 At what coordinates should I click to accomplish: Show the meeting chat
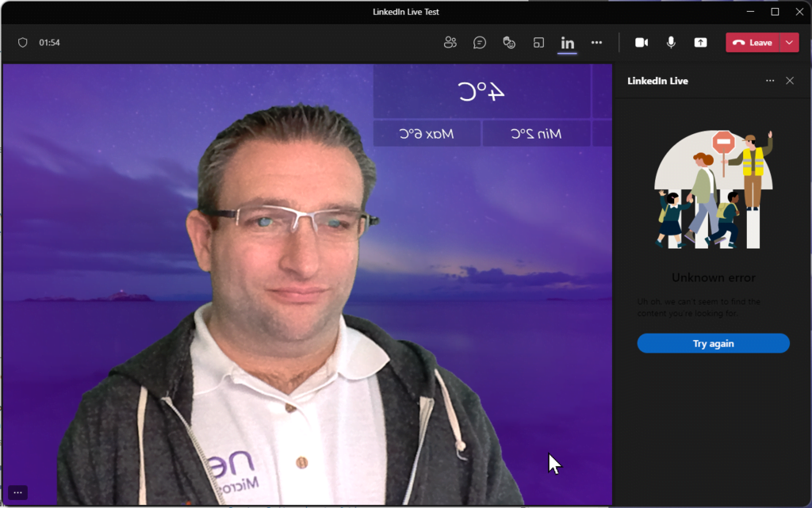click(480, 43)
